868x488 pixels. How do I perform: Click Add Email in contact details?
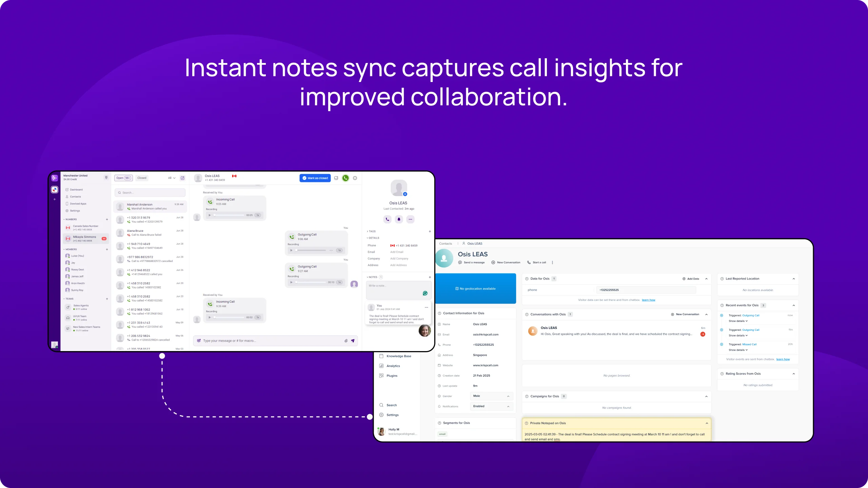(x=397, y=252)
